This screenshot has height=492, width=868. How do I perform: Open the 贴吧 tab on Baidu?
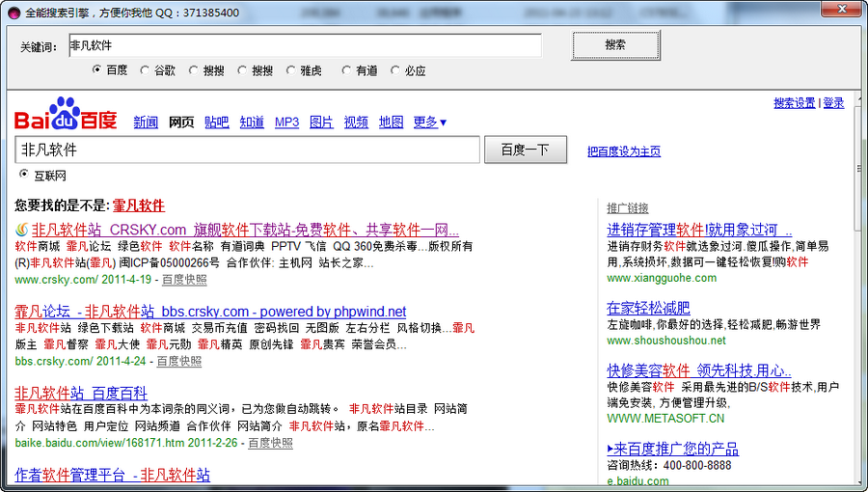216,123
